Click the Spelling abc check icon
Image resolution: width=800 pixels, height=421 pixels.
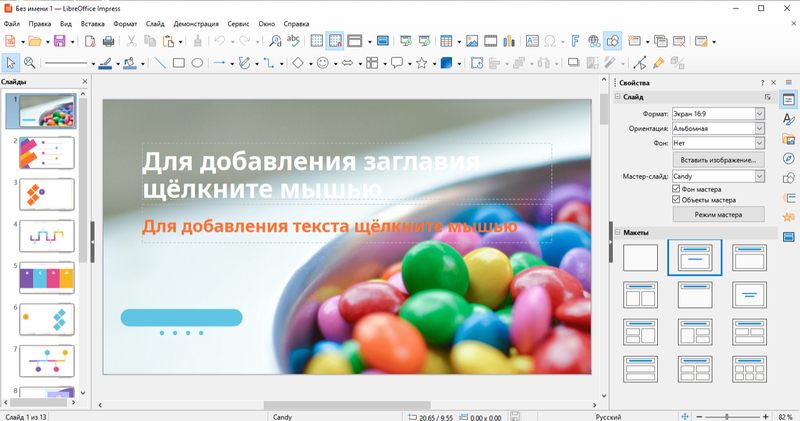point(293,41)
